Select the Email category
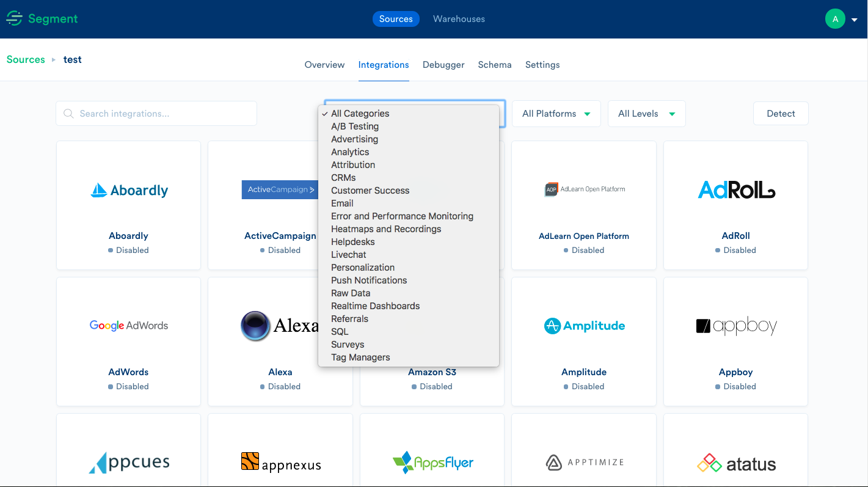The image size is (868, 487). point(409,203)
